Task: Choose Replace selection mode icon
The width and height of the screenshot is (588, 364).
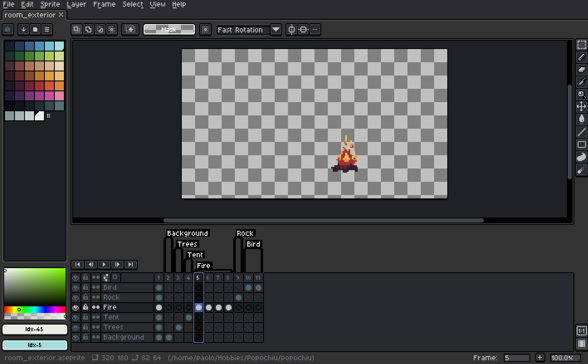Action: click(x=77, y=29)
